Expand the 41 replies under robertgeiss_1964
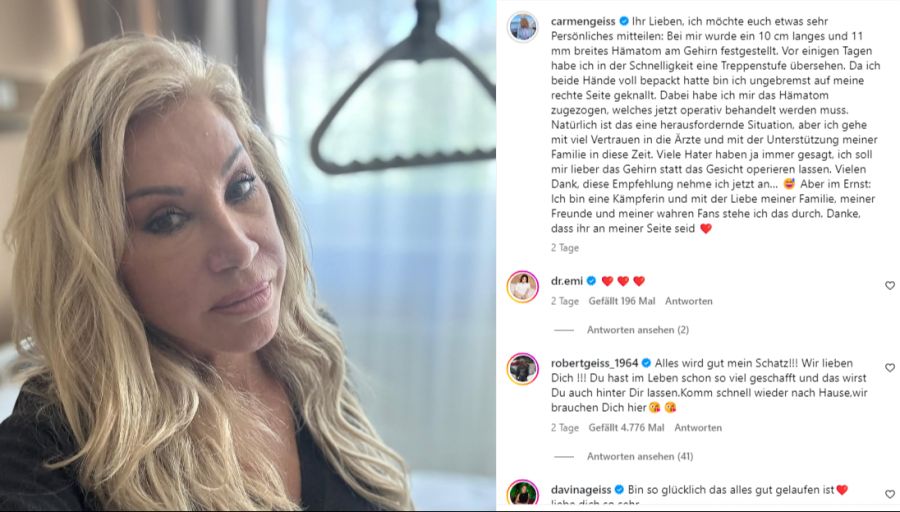 [640, 456]
